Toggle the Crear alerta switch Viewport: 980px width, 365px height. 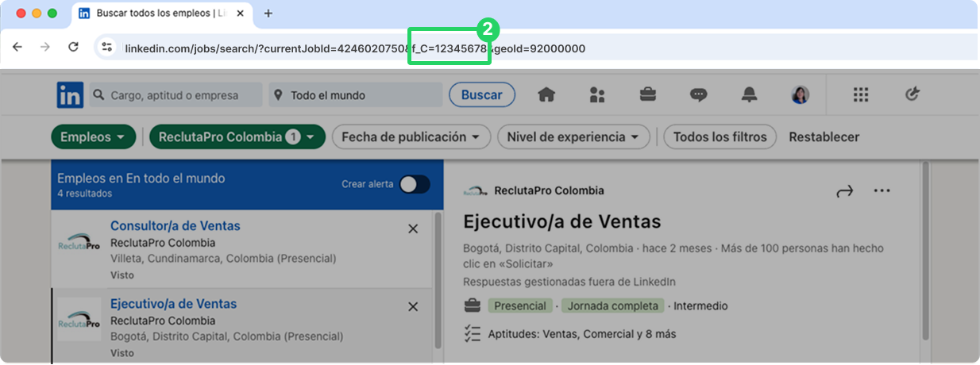[415, 184]
